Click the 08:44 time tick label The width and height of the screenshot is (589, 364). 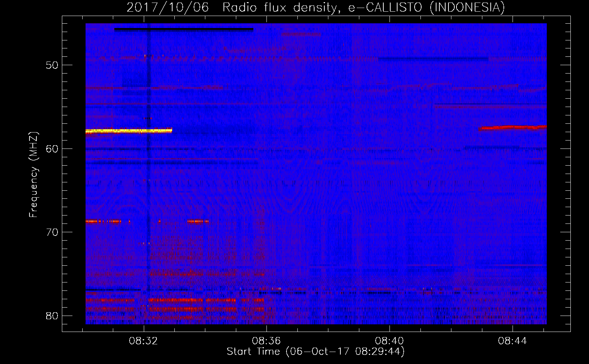pos(513,341)
